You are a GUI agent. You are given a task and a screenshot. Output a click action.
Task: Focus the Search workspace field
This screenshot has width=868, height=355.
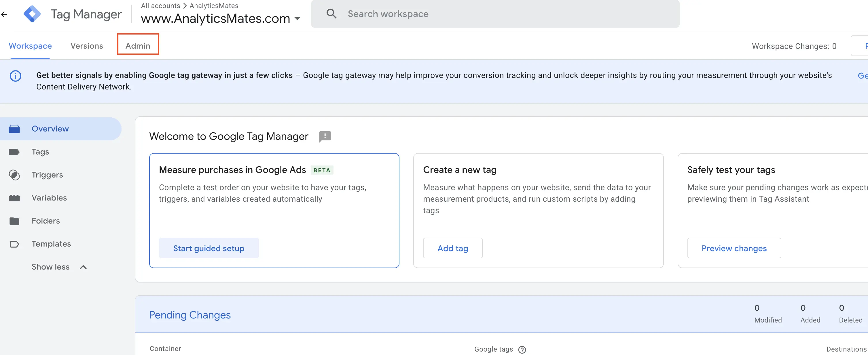(x=495, y=14)
